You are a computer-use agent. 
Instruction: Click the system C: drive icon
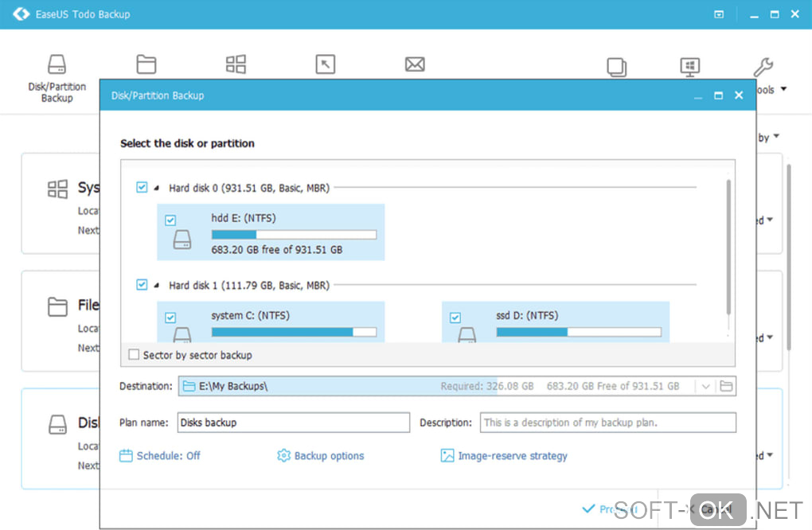pyautogui.click(x=182, y=334)
